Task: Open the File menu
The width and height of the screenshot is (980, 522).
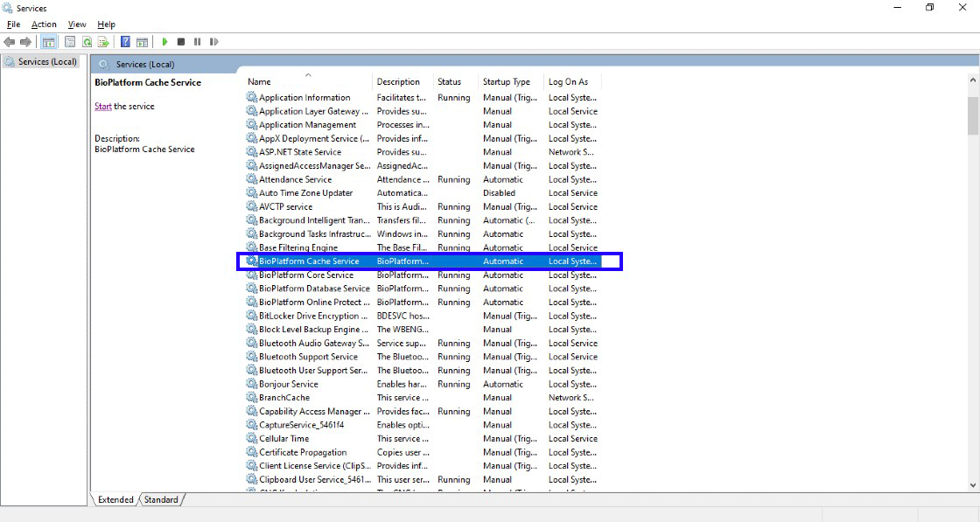Action: pyautogui.click(x=14, y=24)
